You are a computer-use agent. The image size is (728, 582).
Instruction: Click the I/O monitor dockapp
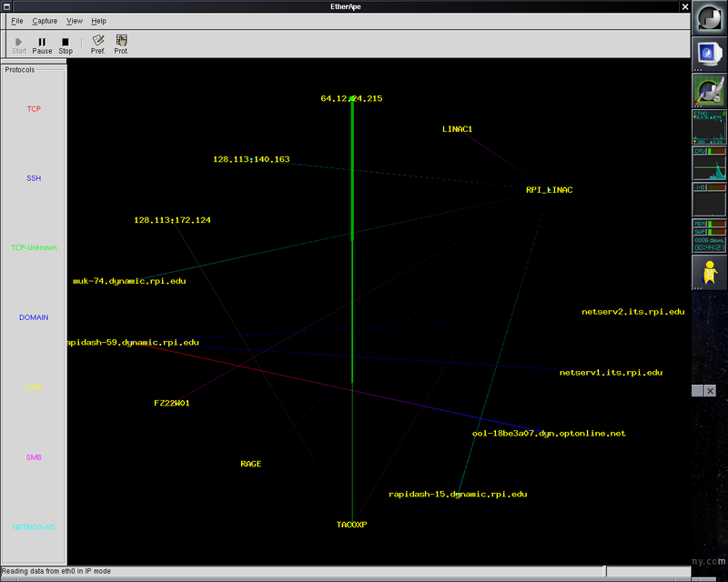click(x=710, y=199)
